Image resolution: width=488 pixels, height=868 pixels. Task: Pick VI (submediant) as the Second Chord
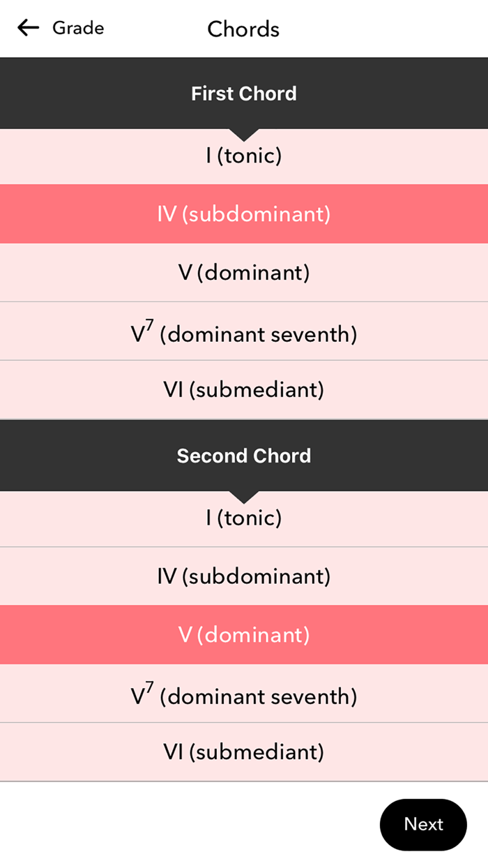[x=244, y=751]
